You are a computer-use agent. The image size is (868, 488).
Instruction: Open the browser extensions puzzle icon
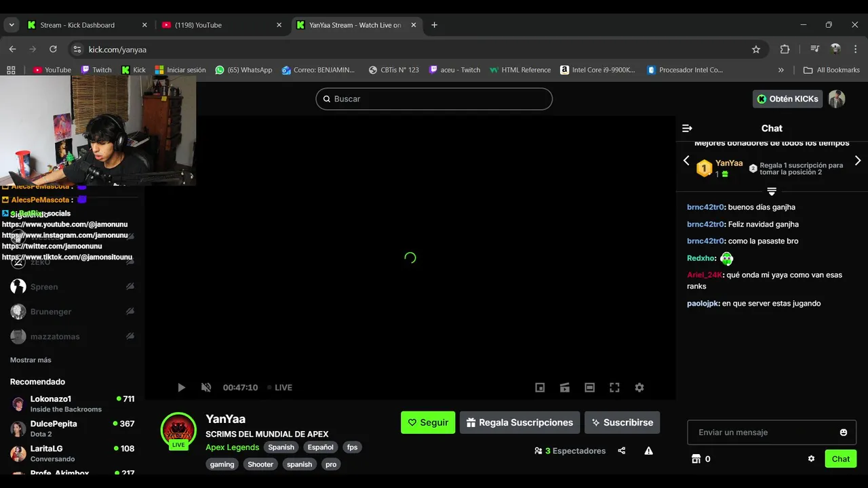coord(785,49)
